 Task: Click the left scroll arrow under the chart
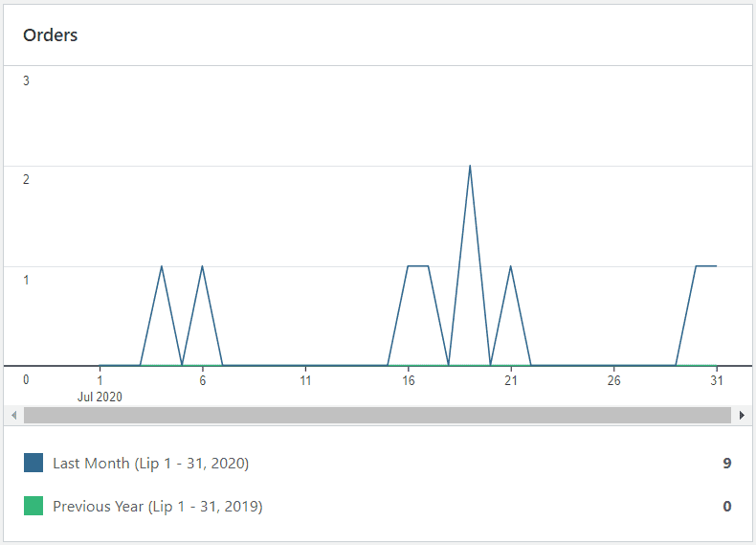point(12,415)
